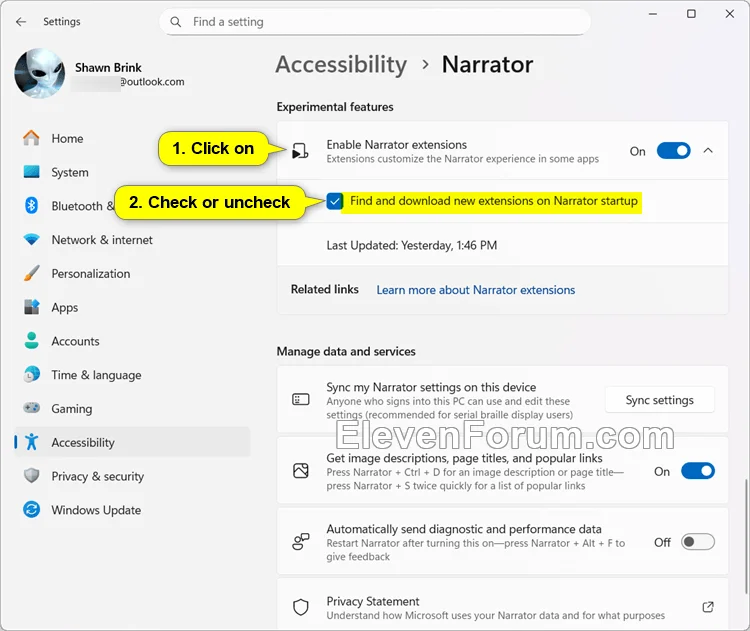Open Accounts settings
The width and height of the screenshot is (750, 631).
132,341
